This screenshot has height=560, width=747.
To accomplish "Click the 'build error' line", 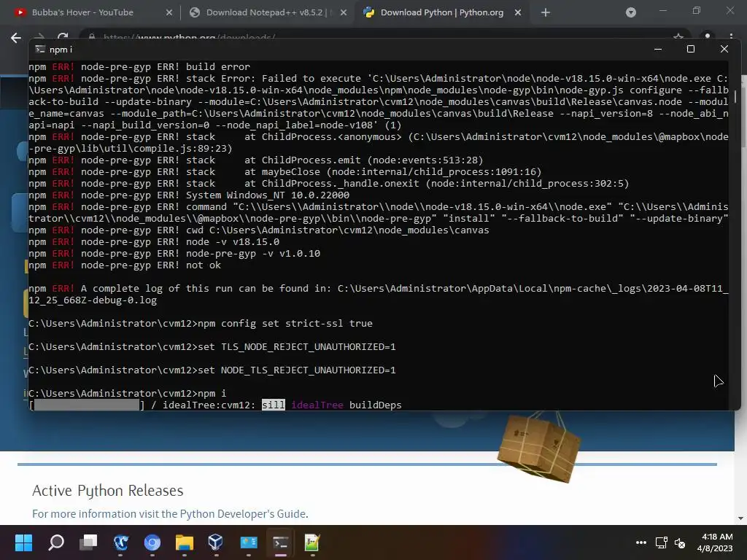I will [x=139, y=66].
